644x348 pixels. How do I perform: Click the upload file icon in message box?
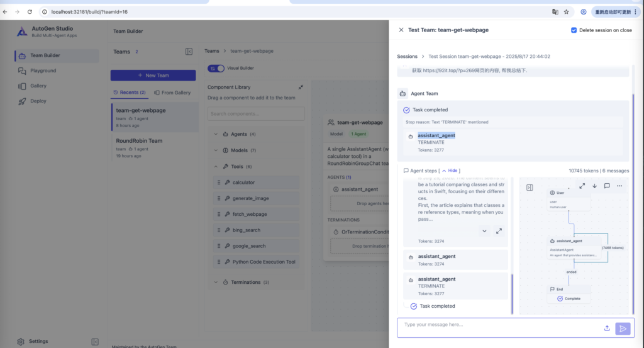click(607, 328)
